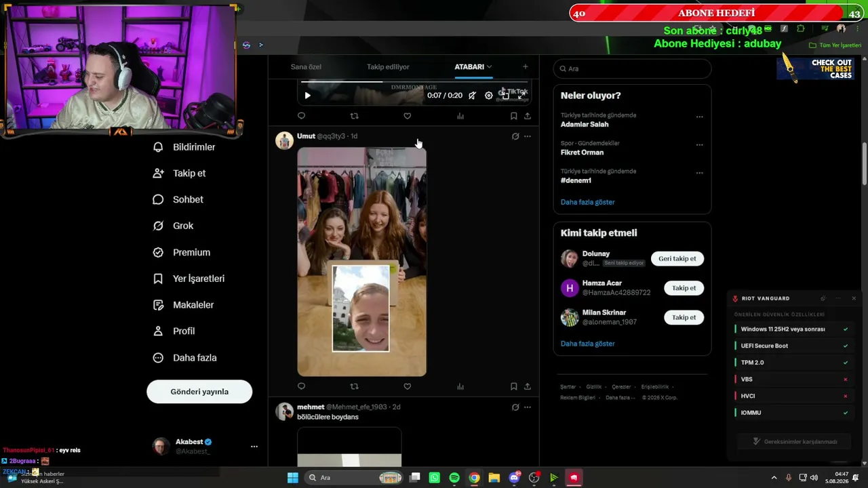Reply to Umut's post
This screenshot has width=868, height=488.
301,386
